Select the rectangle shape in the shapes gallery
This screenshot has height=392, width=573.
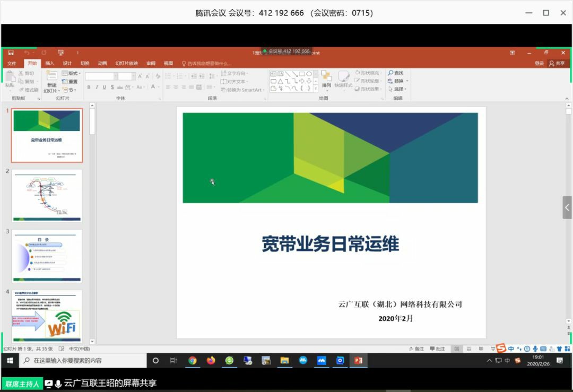pos(301,73)
